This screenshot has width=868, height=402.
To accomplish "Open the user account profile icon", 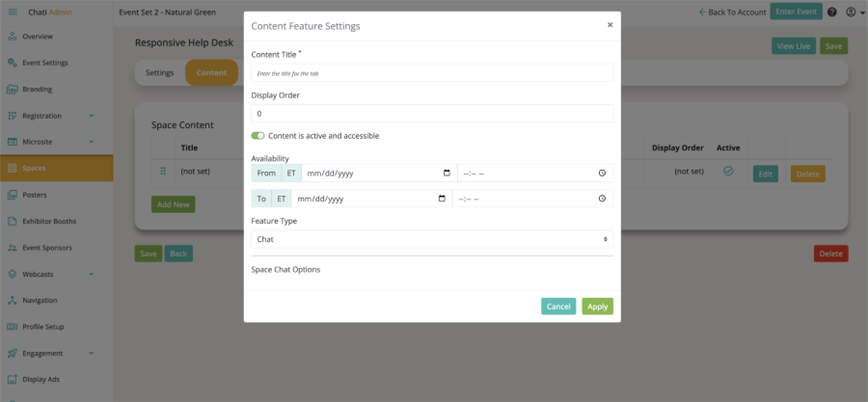I will pos(851,12).
